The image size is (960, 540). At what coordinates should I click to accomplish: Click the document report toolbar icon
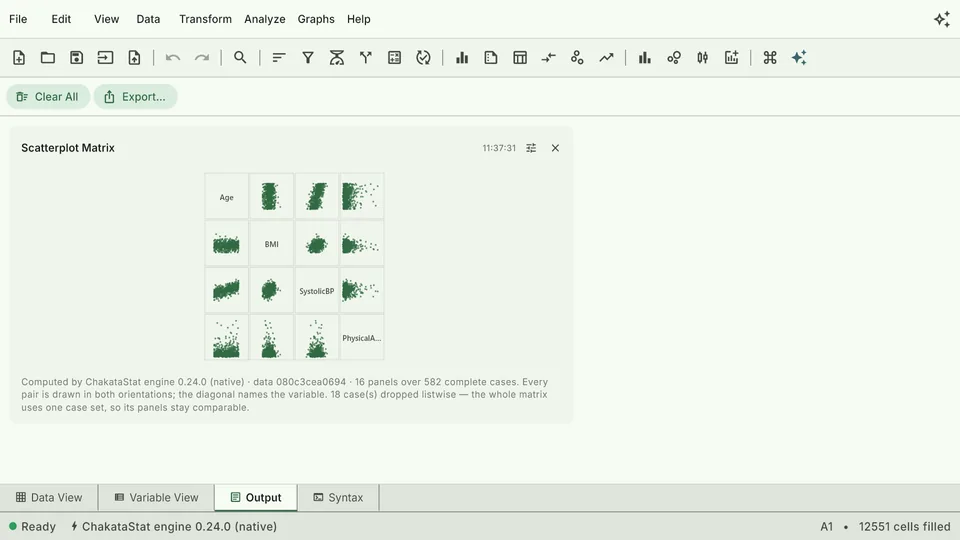490,58
